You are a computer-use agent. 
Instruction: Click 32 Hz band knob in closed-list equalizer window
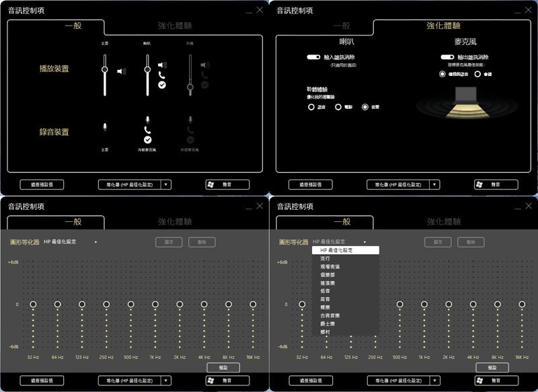click(33, 304)
